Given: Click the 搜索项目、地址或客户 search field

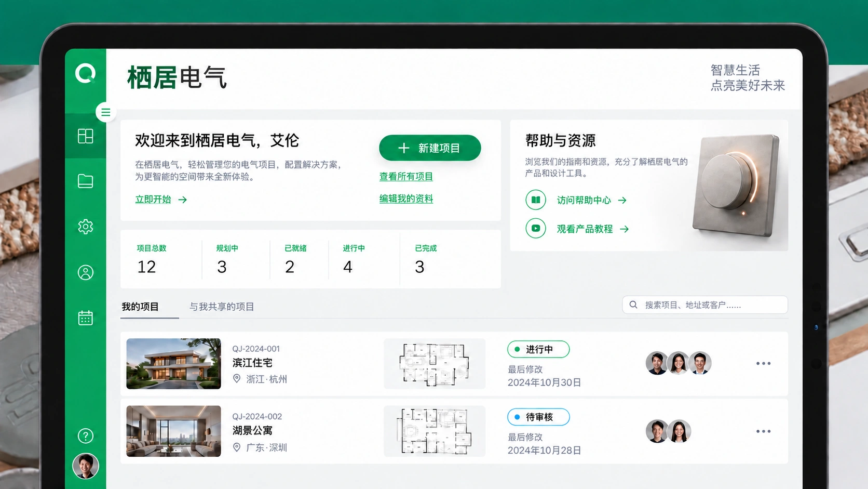Looking at the screenshot, I should click(705, 305).
